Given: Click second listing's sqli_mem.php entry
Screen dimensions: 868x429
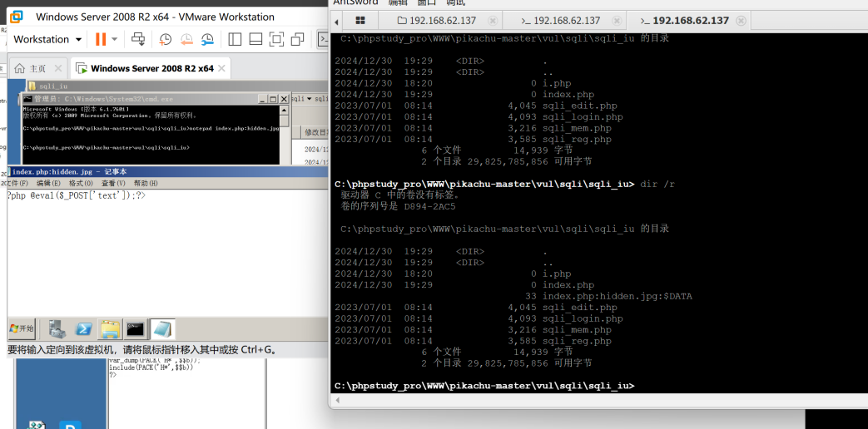Looking at the screenshot, I should coord(577,330).
